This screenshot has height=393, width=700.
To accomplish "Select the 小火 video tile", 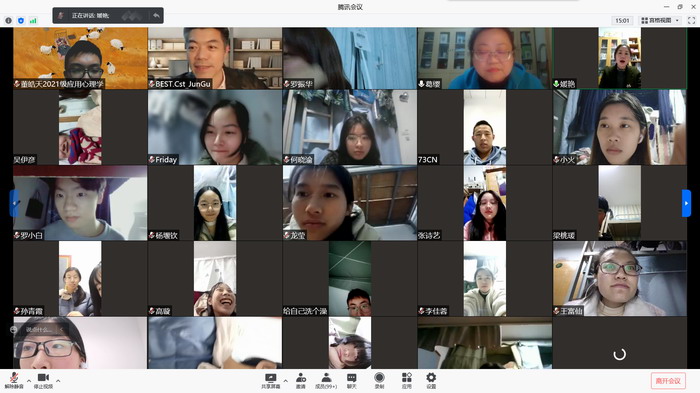I will 620,127.
